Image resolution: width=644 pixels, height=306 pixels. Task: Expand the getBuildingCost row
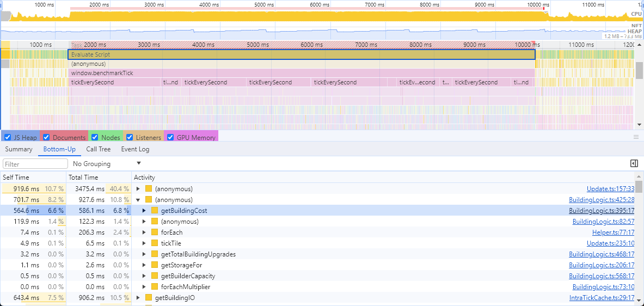point(144,211)
